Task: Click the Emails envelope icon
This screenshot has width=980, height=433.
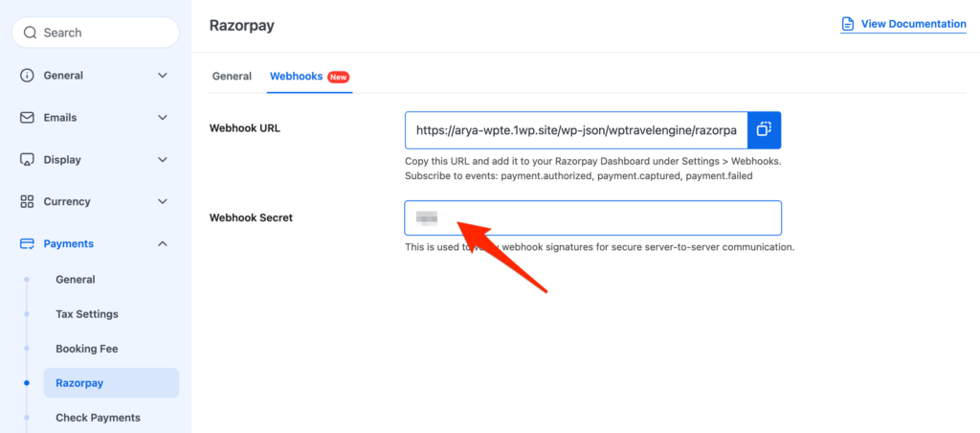Action: pyautogui.click(x=28, y=118)
